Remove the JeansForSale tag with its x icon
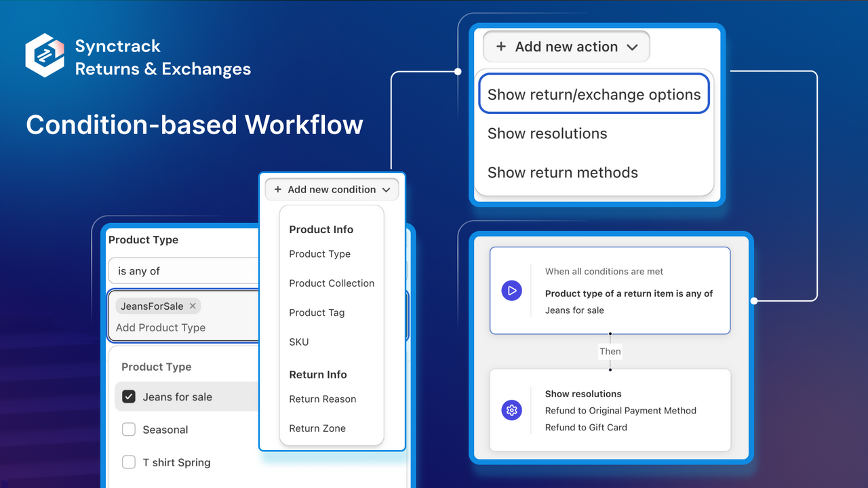This screenshot has width=868, height=488. click(193, 306)
